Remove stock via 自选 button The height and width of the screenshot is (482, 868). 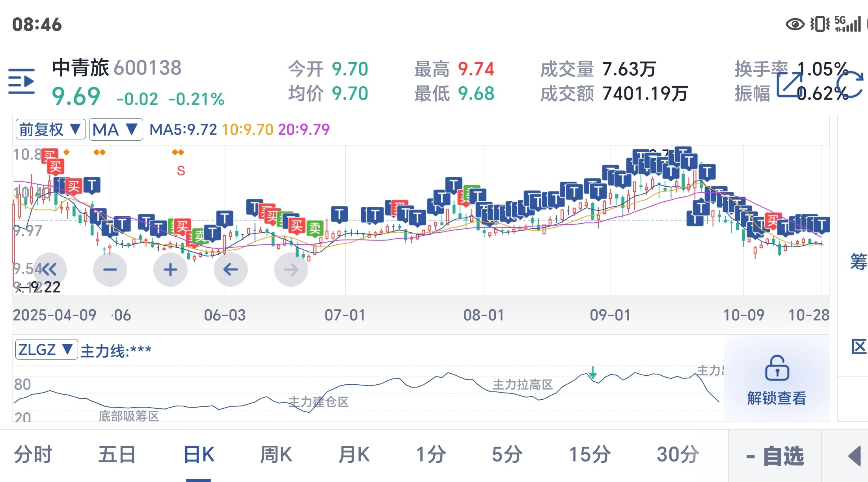(x=775, y=456)
